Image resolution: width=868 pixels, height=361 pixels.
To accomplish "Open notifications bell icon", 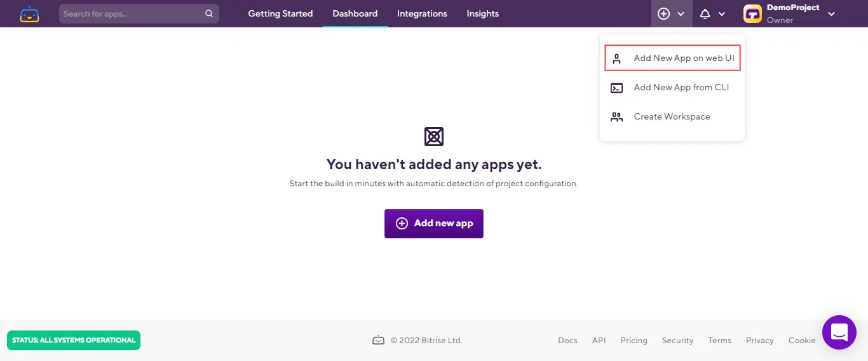I will click(705, 14).
